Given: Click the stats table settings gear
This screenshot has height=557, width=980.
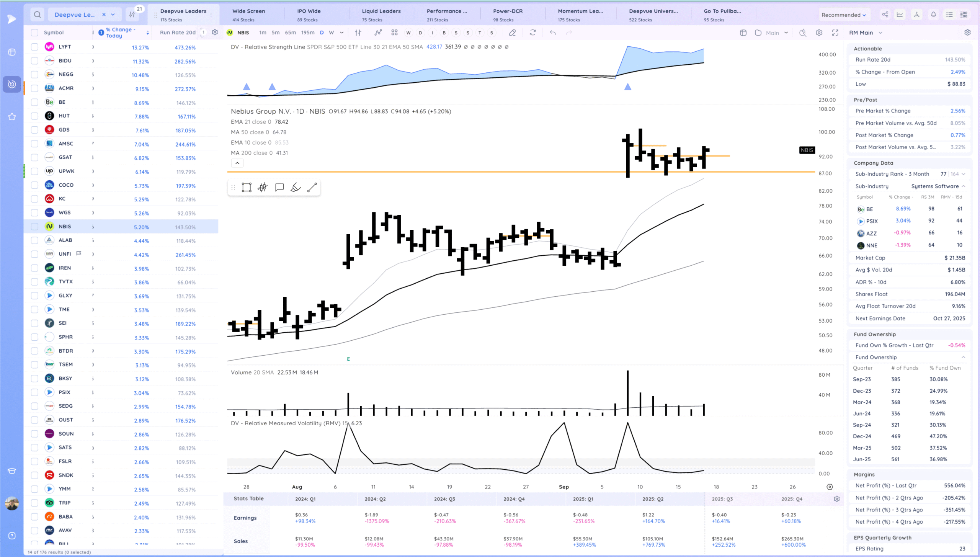Looking at the screenshot, I should tap(836, 499).
